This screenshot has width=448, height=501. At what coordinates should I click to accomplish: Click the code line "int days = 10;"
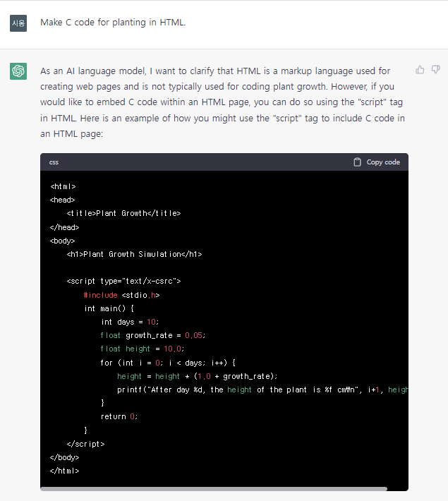tap(130, 322)
